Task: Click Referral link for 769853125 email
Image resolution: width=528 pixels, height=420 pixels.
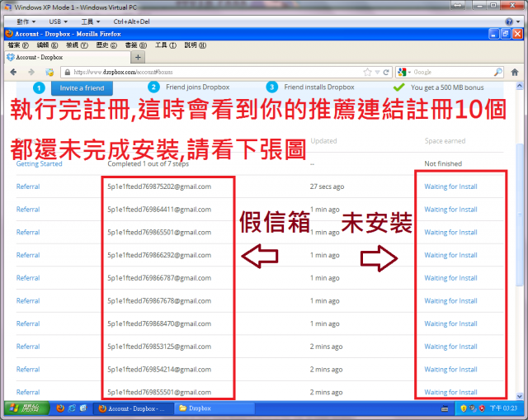Action: coord(28,347)
